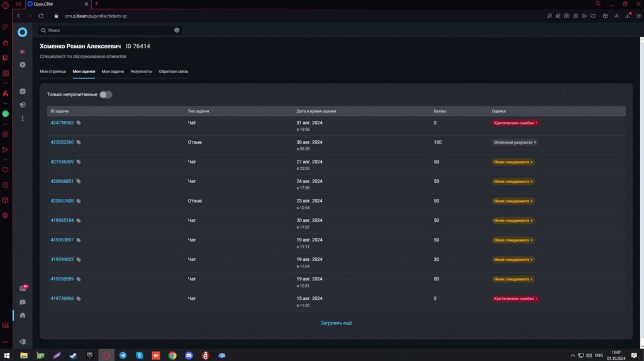Select the 'Мои оценки' tab
The height and width of the screenshot is (361, 644).
84,72
